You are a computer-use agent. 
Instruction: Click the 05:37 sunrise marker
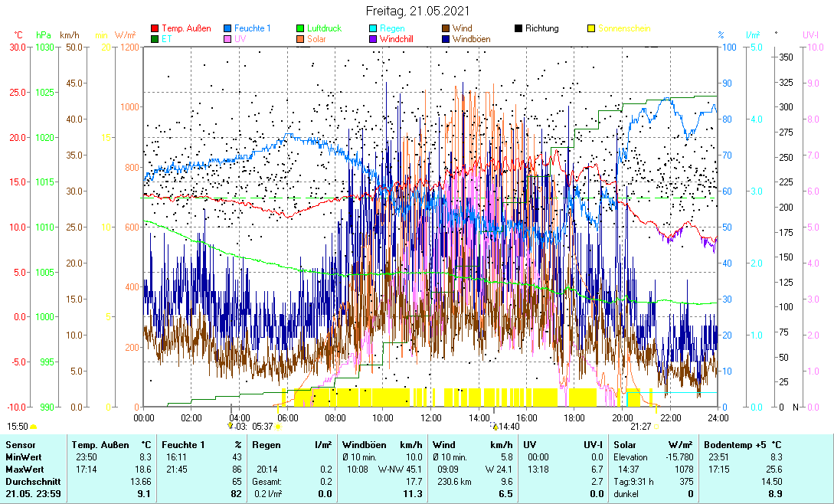(263, 427)
